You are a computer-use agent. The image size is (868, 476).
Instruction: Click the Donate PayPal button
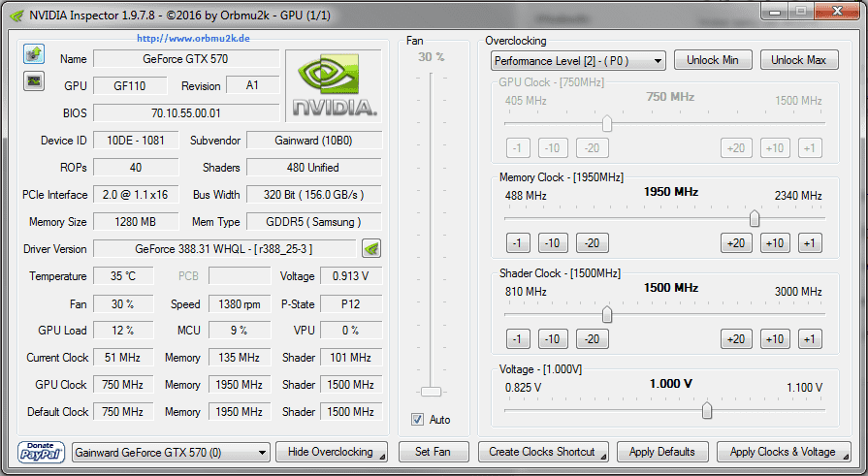click(41, 452)
